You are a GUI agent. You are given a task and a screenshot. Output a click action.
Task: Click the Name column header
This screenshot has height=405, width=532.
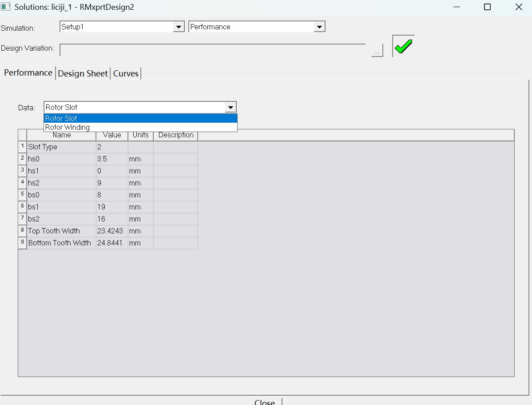click(x=61, y=135)
